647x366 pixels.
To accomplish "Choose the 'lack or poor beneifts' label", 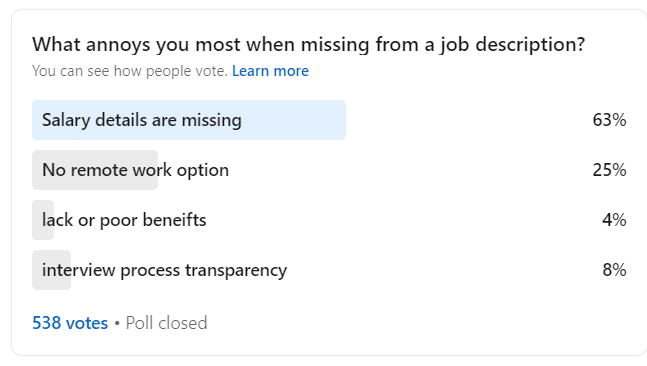I will [x=124, y=220].
